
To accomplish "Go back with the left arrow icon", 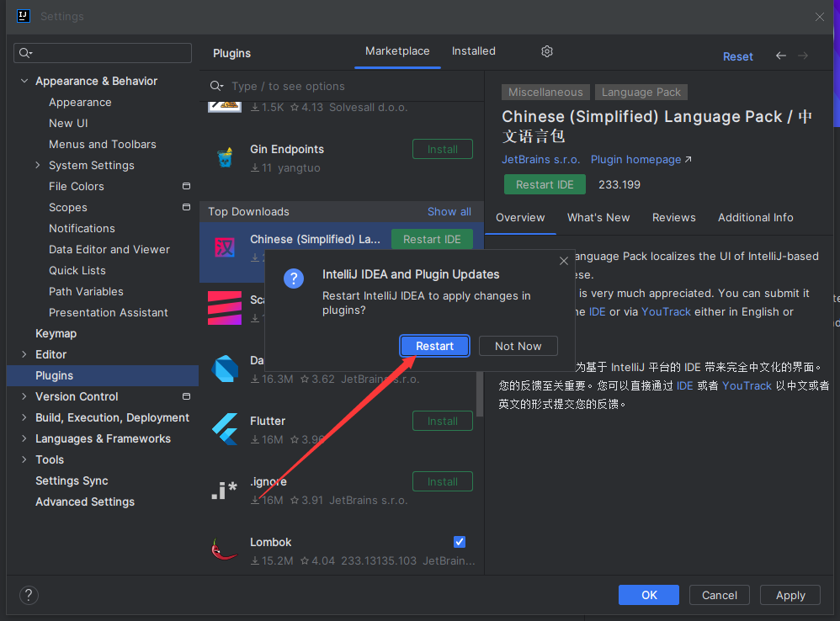I will [781, 56].
